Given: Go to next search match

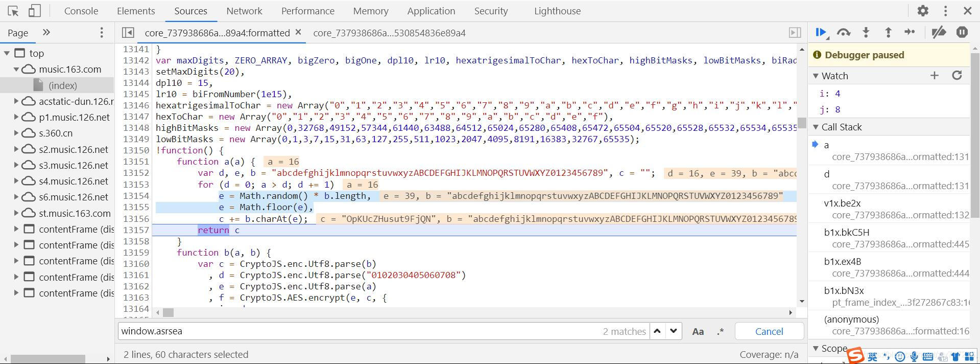Looking at the screenshot, I should (x=674, y=331).
